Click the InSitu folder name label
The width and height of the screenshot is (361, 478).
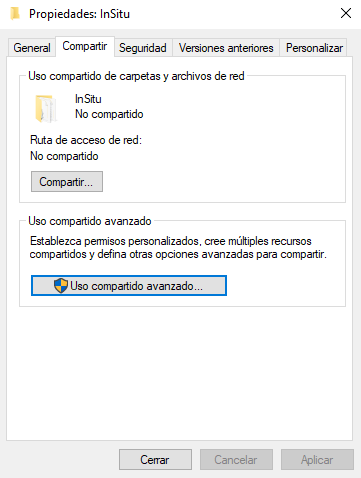coord(88,99)
